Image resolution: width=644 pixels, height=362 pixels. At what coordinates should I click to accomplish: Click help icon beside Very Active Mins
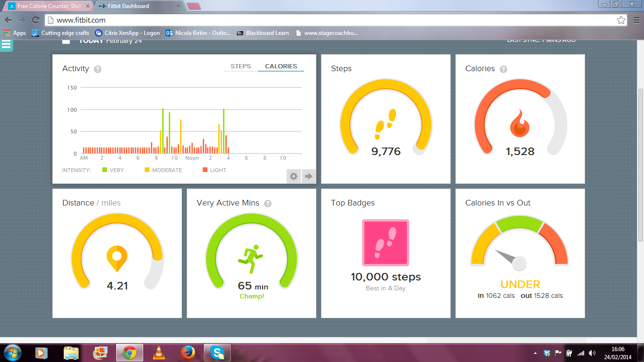click(x=268, y=204)
